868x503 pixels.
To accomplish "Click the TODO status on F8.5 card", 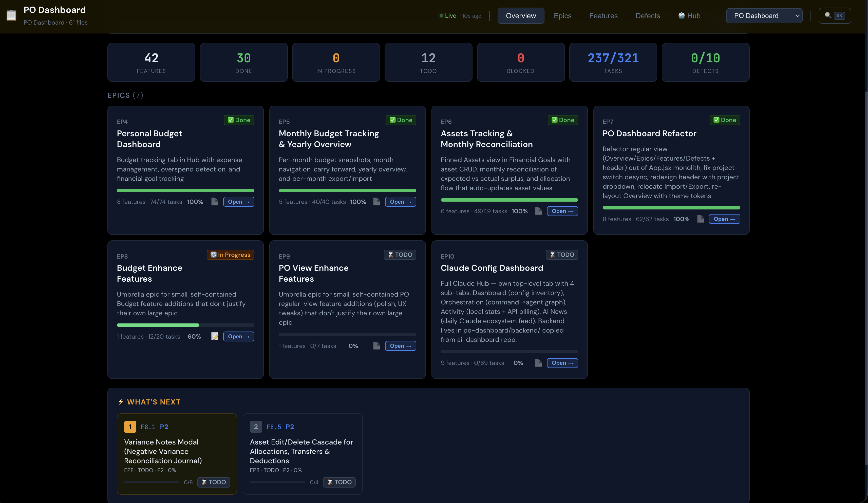I will [339, 482].
